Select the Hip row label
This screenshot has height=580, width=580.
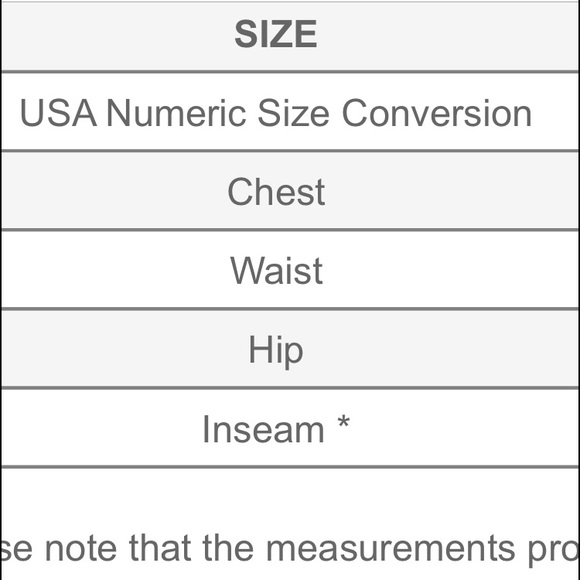(276, 350)
